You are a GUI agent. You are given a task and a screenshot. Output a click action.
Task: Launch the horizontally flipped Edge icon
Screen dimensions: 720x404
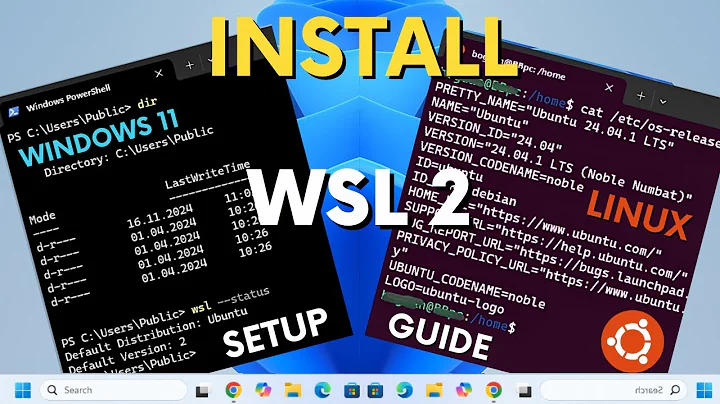pos(404,390)
